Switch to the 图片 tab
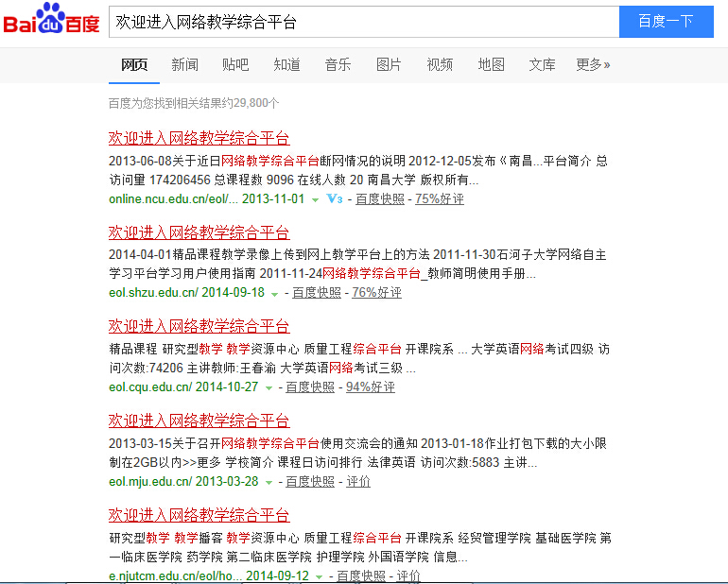The image size is (728, 584). coord(389,64)
